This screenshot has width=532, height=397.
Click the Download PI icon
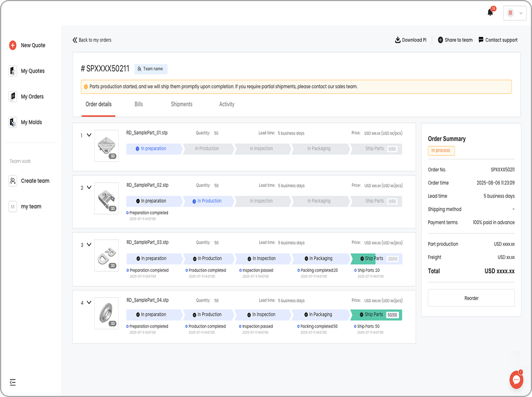(397, 40)
